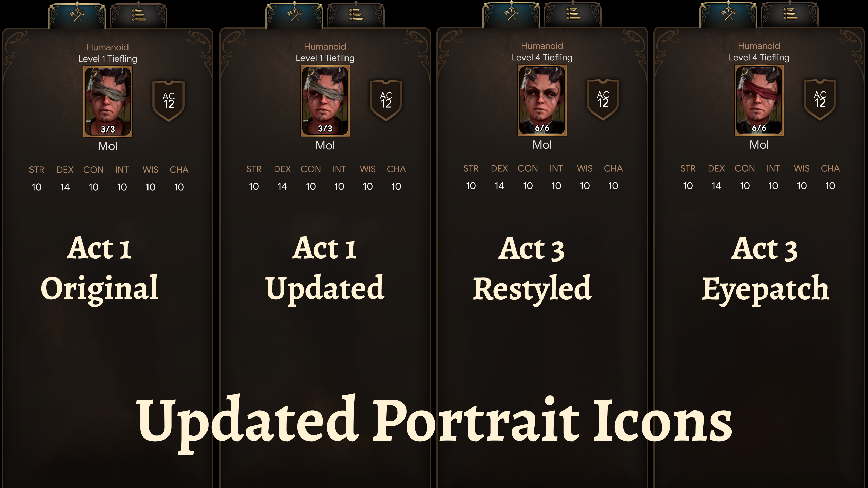Viewport: 868px width, 488px height.
Task: Click list tab icon on Act 3 Restyled panel
Action: click(573, 14)
